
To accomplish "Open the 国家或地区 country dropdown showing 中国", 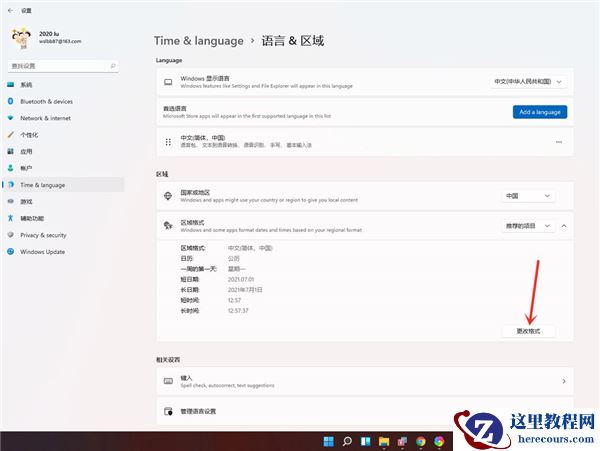I will tap(528, 196).
